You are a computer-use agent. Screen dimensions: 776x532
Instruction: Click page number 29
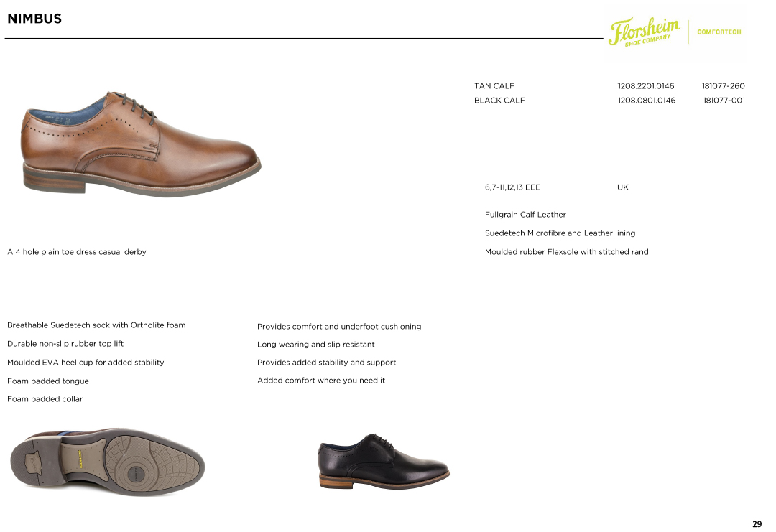click(x=757, y=524)
